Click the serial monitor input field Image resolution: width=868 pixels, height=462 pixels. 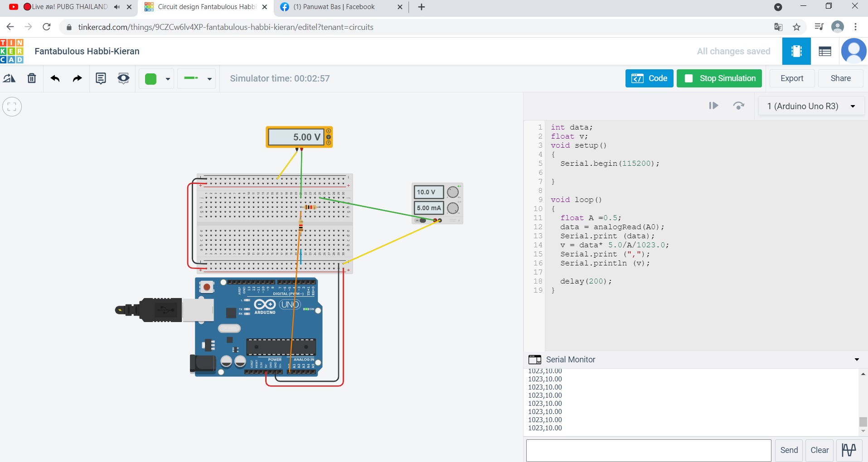(649, 450)
